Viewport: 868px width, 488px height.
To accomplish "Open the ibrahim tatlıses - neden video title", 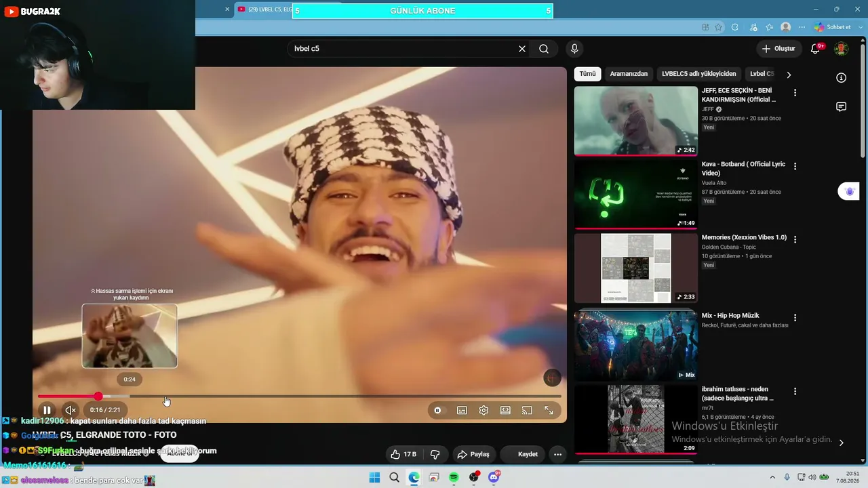I will point(738,394).
